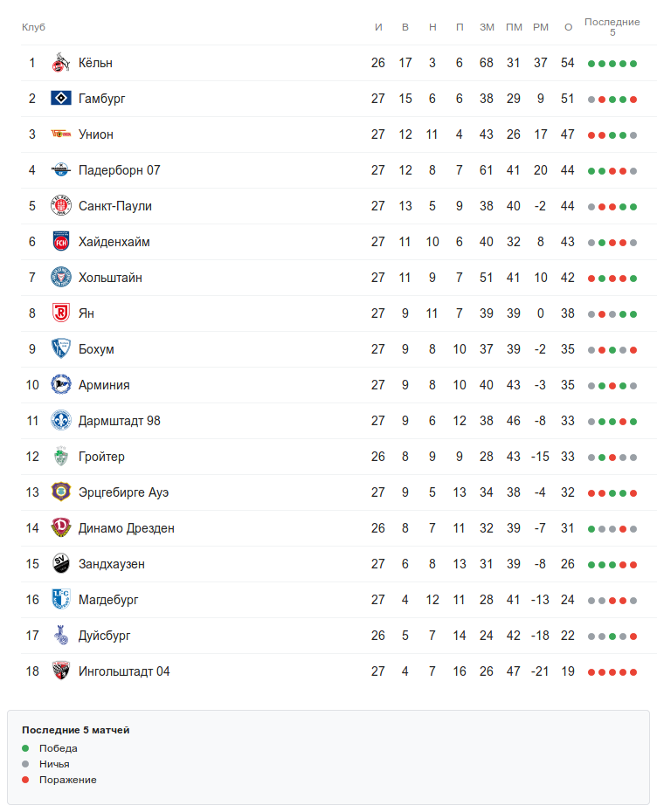Click the Гамбург club crest icon
This screenshot has width=657, height=812.
(60, 99)
